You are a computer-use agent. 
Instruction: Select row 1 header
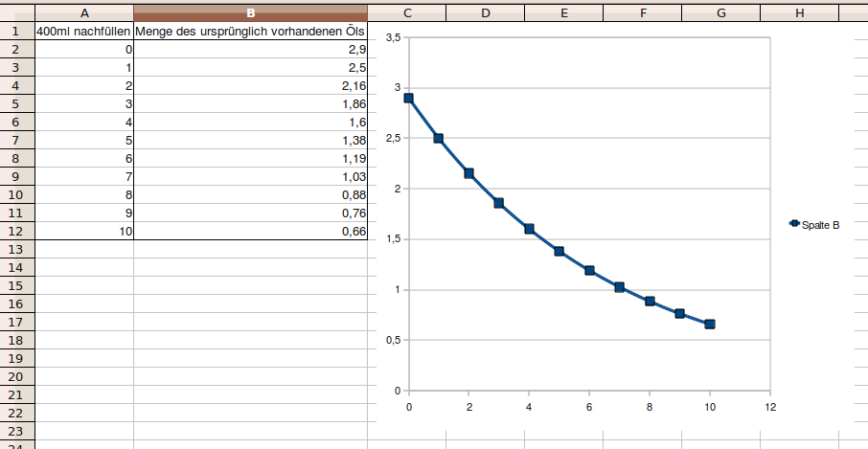16,31
